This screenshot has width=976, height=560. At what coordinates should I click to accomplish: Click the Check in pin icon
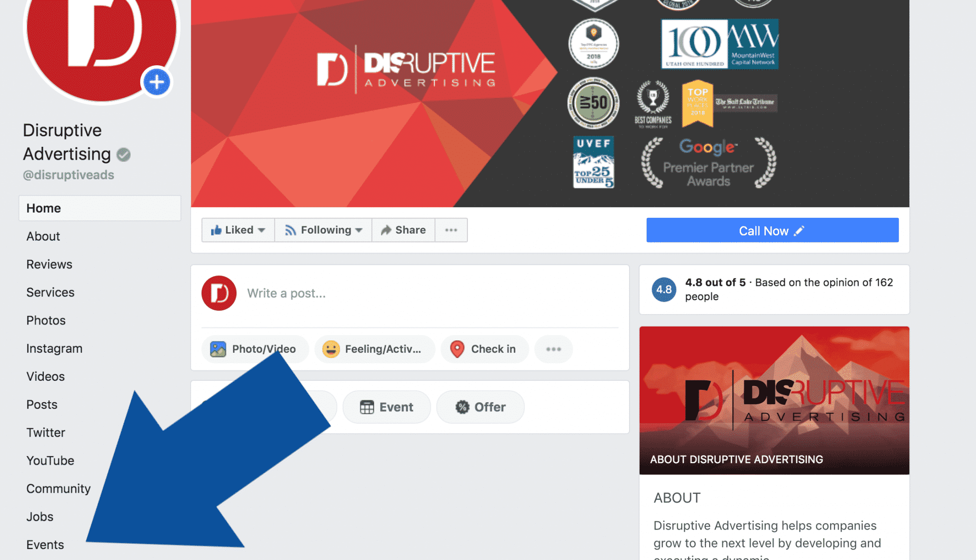point(458,349)
